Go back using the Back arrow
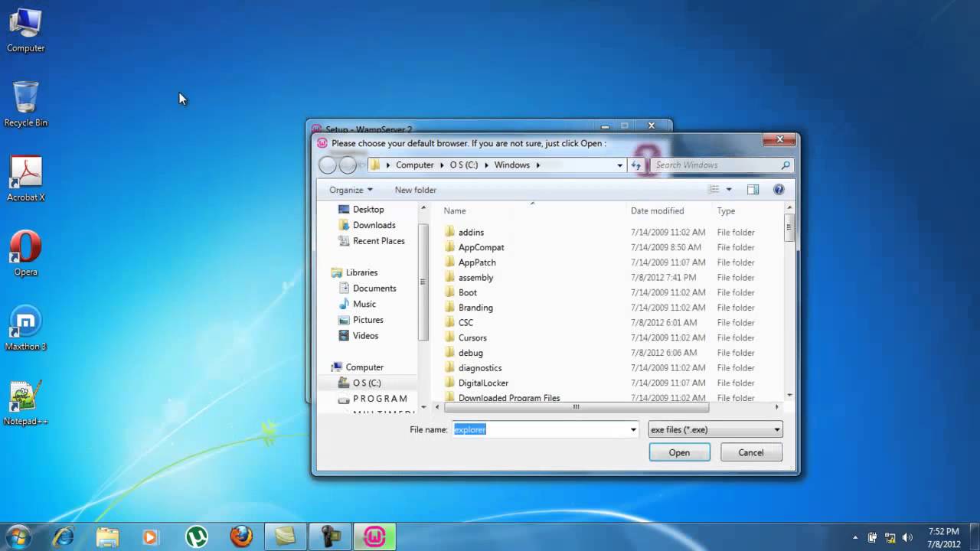Image resolution: width=980 pixels, height=551 pixels. [x=328, y=165]
